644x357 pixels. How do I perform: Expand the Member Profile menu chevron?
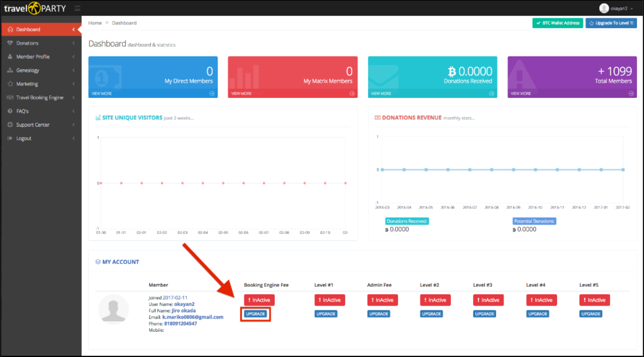coord(74,57)
